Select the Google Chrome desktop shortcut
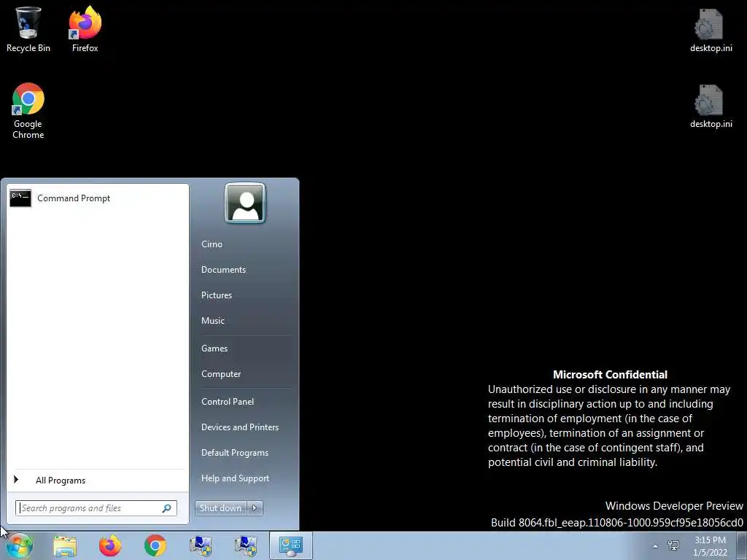Screen dimensions: 747x560 (x=28, y=111)
